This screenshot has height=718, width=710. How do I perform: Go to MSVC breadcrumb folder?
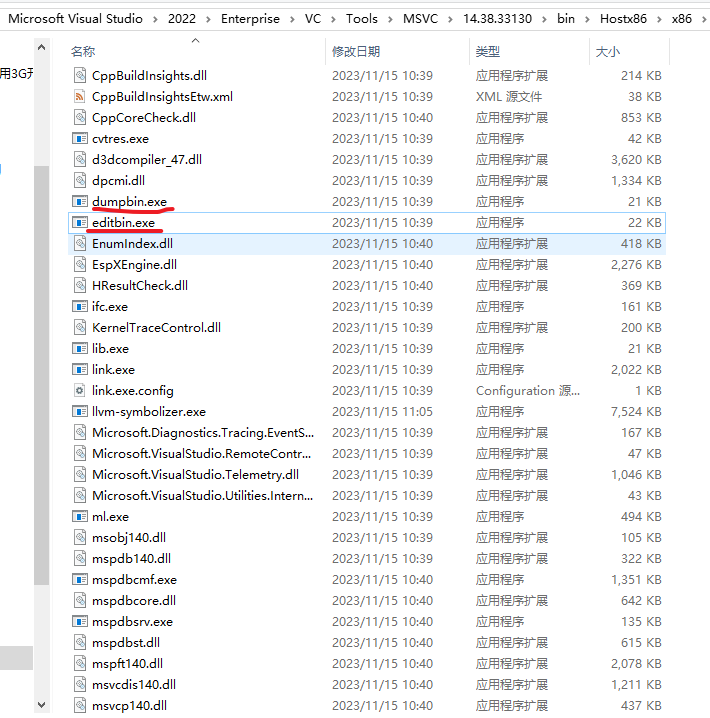pyautogui.click(x=420, y=19)
